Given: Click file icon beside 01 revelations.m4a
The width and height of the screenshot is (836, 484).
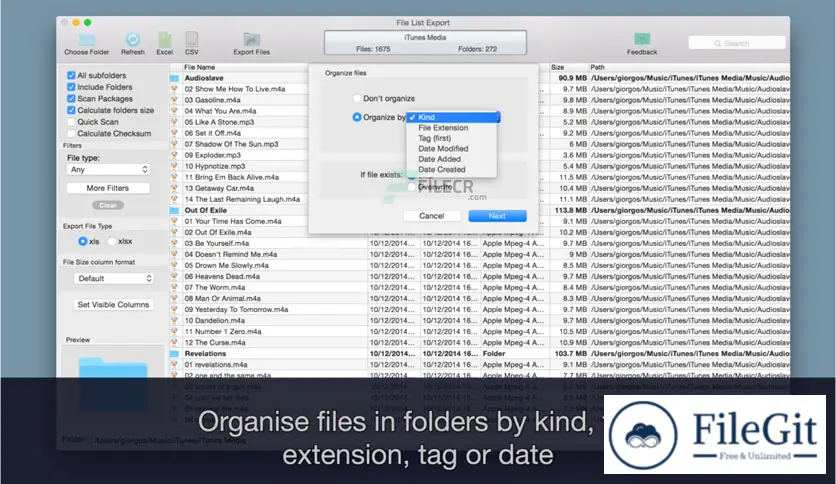Looking at the screenshot, I should (174, 365).
